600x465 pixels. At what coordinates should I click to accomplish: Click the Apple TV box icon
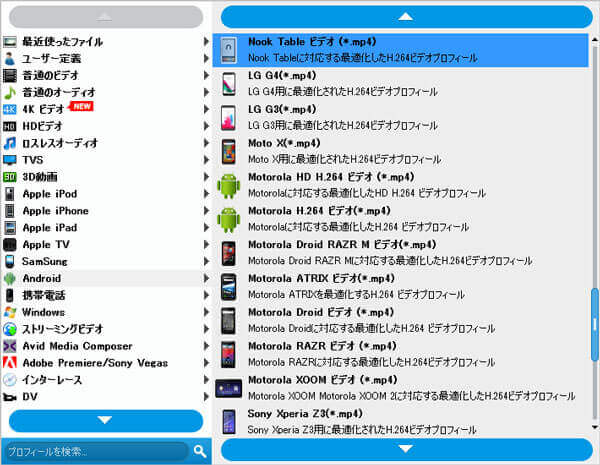pos(10,245)
